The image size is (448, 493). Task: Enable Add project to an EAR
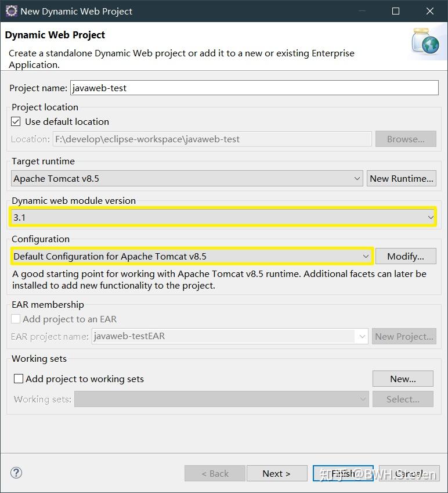click(x=16, y=319)
